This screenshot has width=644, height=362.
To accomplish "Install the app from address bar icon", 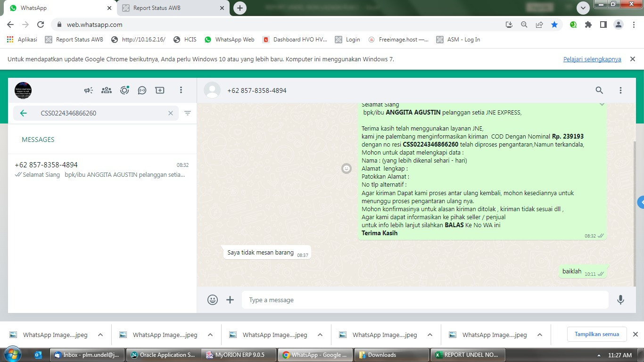I will click(x=509, y=25).
